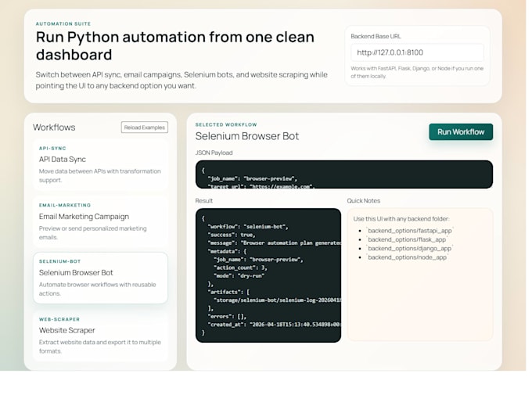Click Reload Examples button
This screenshot has height=406, width=532.
coord(144,128)
